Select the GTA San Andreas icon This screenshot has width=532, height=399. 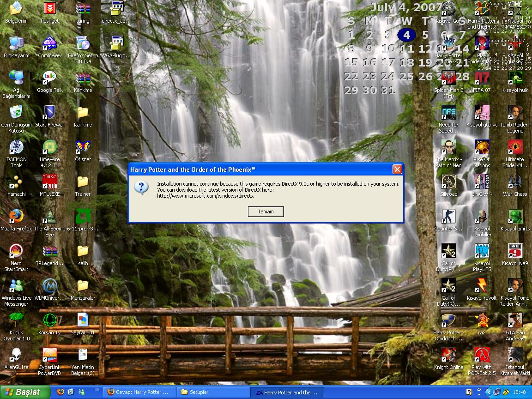click(515, 327)
